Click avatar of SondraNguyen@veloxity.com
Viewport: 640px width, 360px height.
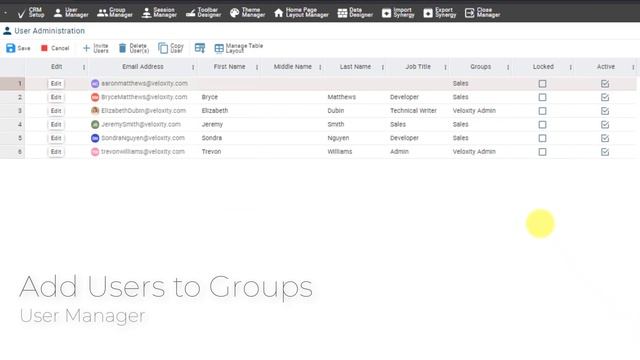click(x=95, y=138)
